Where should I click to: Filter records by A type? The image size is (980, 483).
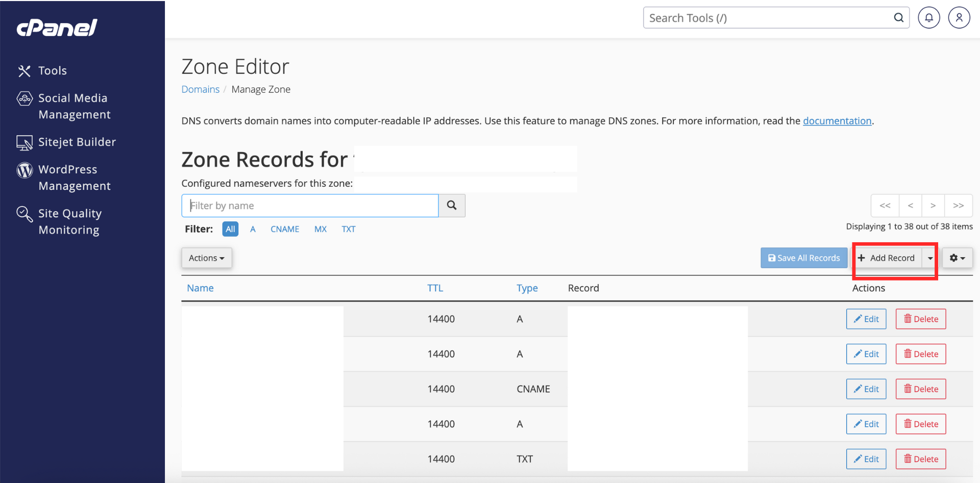click(253, 229)
